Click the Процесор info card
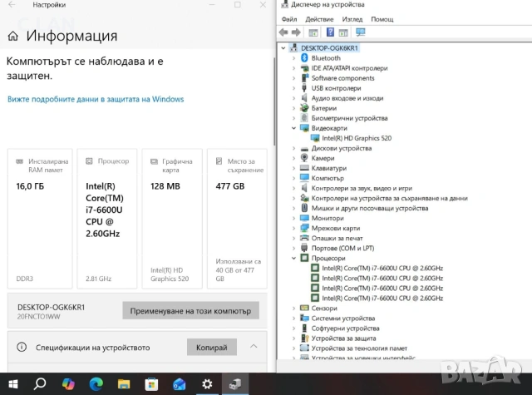 coord(107,219)
